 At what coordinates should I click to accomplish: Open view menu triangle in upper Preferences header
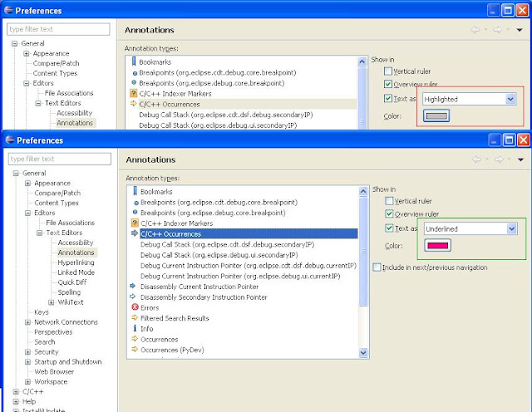point(519,30)
